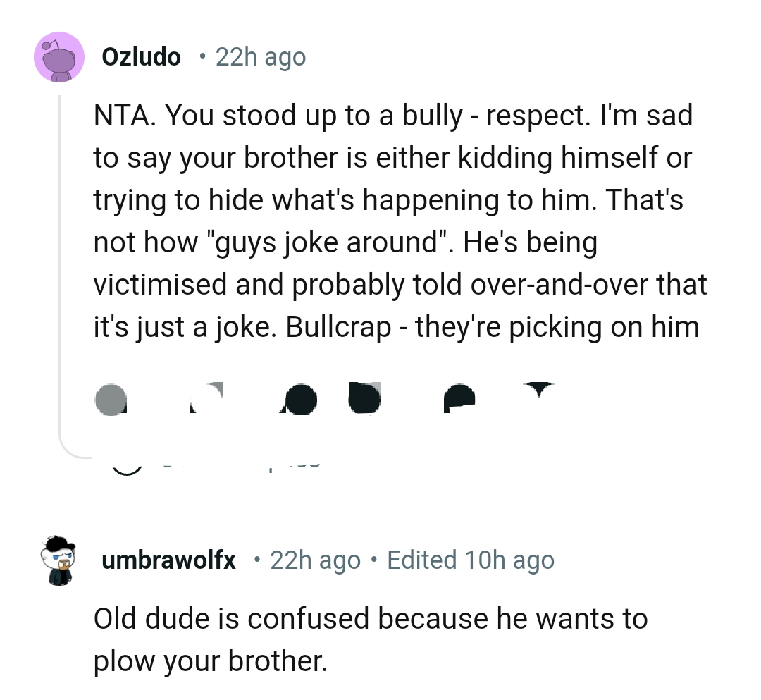Screen dimensions: 761x700
Task: Click Ozludo's snoo avatar
Action: click(60, 56)
